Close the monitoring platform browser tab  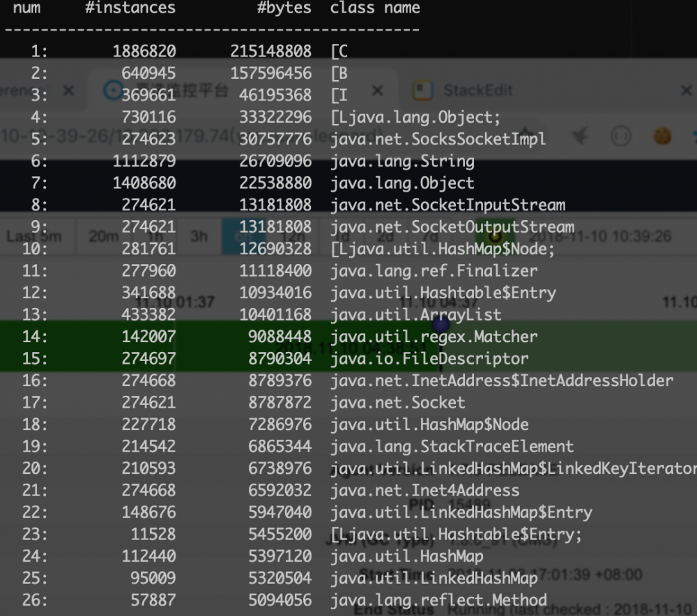(377, 91)
